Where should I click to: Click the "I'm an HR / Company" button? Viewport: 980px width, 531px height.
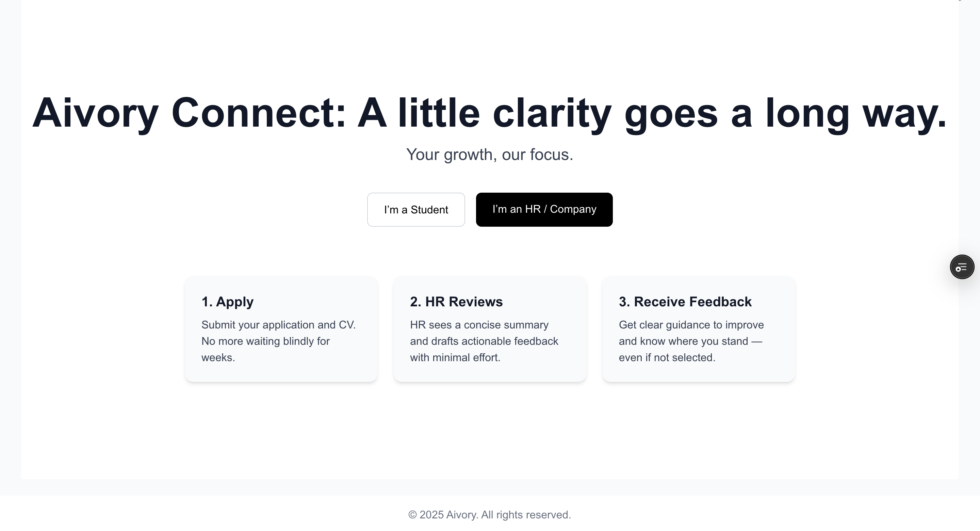(x=544, y=209)
